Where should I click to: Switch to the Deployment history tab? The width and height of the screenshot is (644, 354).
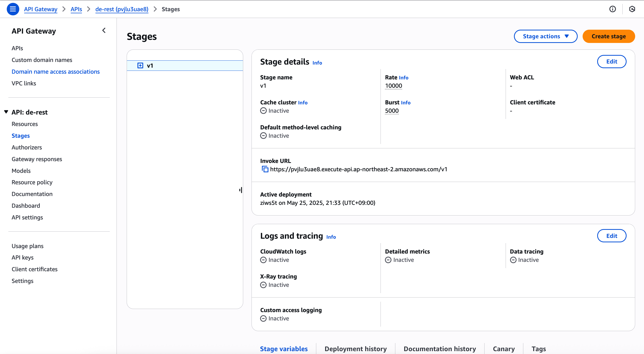(356, 349)
